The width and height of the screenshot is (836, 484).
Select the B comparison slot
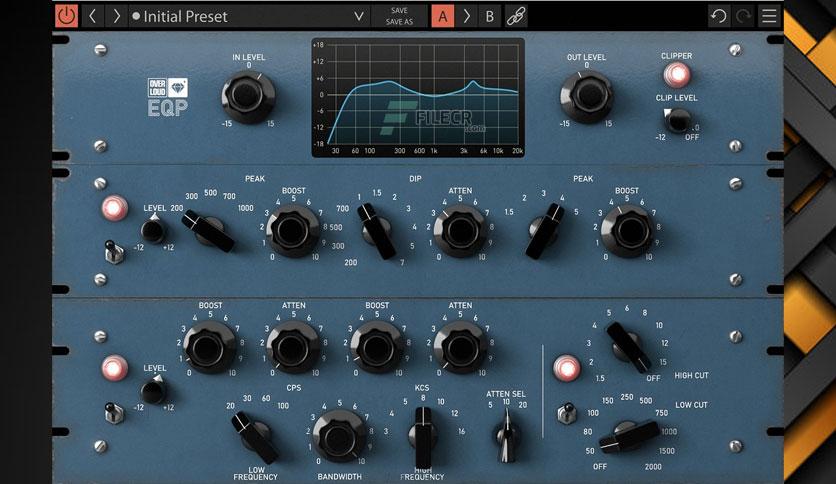[489, 16]
